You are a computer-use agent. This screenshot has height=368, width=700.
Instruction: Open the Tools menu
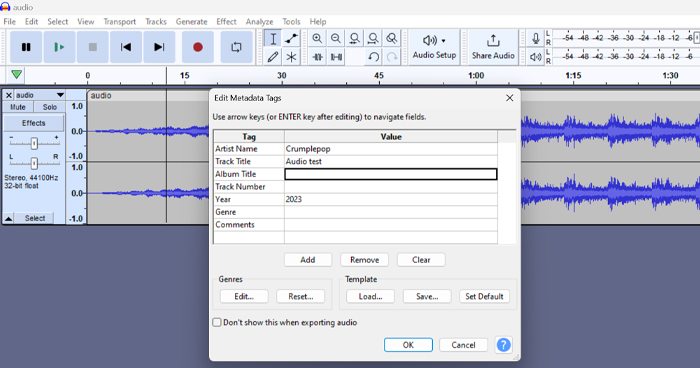291,21
